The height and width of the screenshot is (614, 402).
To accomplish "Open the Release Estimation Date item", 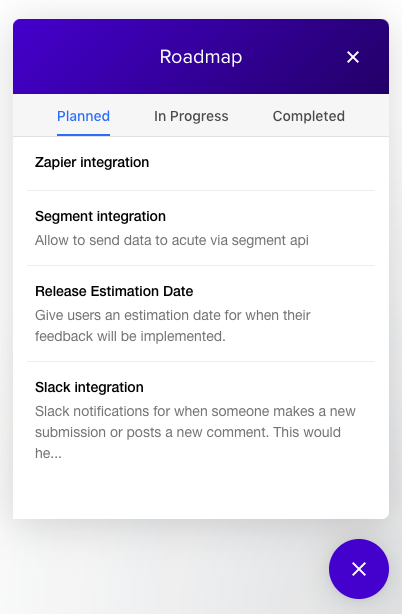I will 201,314.
